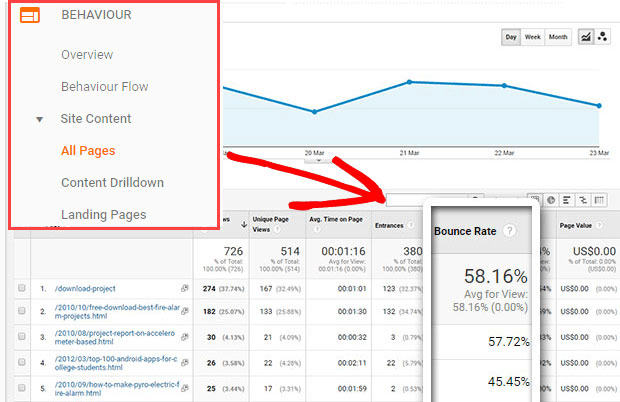Click the 21 Mar data point on graph

pyautogui.click(x=409, y=82)
